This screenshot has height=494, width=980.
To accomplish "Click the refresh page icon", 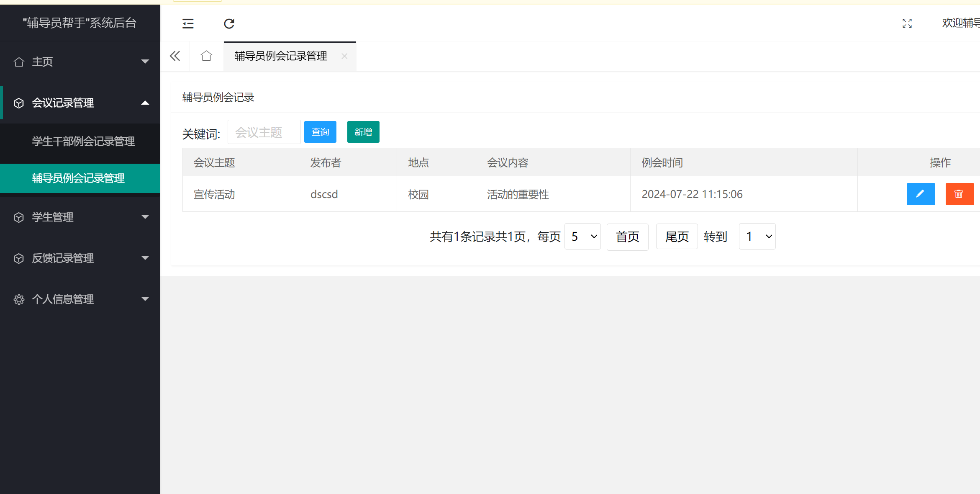I will [229, 24].
